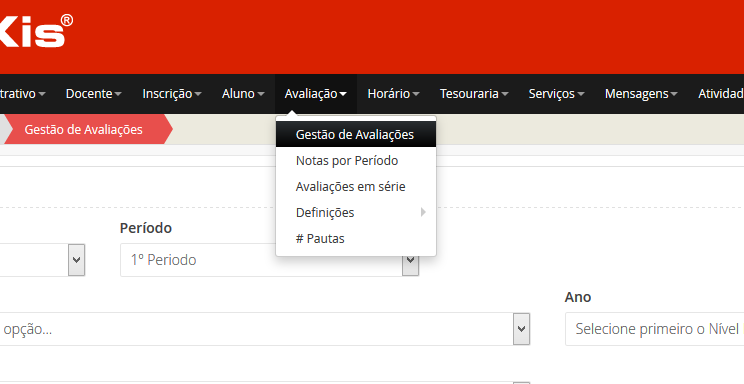Open the Horário menu
Image resolution: width=744 pixels, height=384 pixels.
click(x=393, y=94)
